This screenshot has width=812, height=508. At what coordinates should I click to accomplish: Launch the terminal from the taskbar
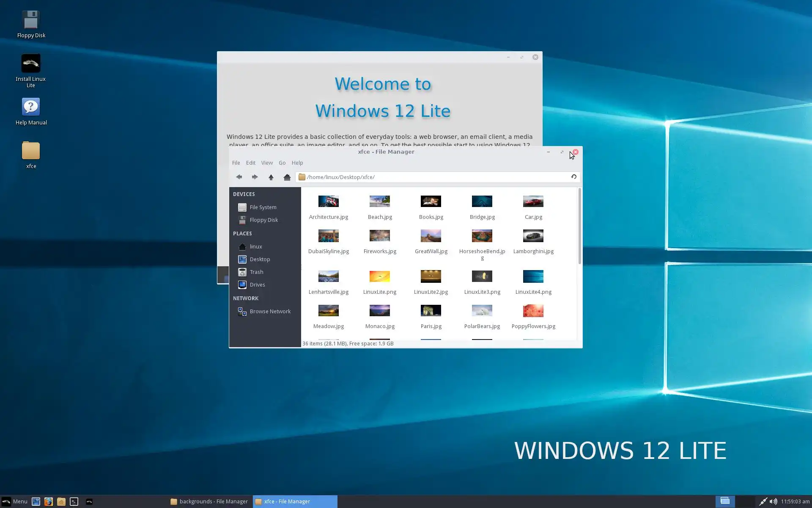coord(74,502)
